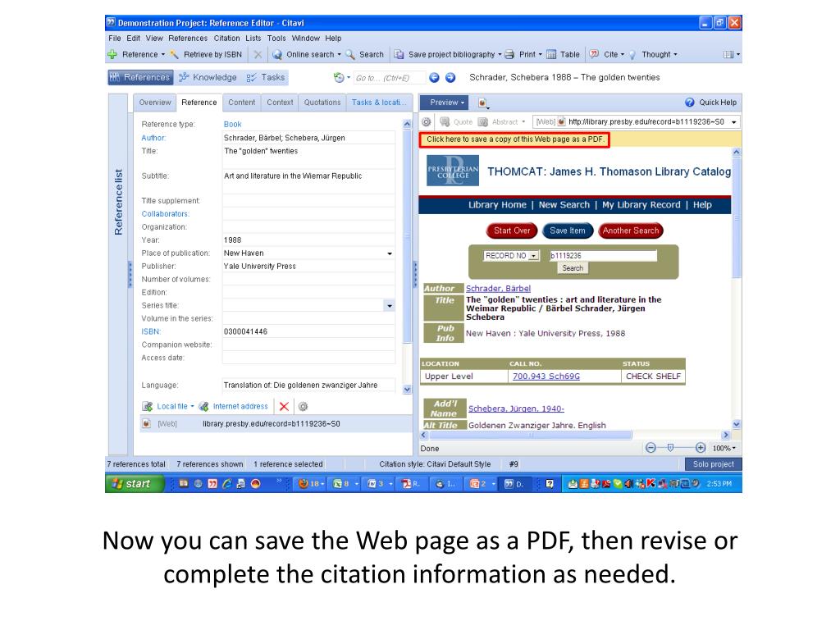840x630 pixels.
Task: Click the Local file link icon
Action: tap(148, 407)
